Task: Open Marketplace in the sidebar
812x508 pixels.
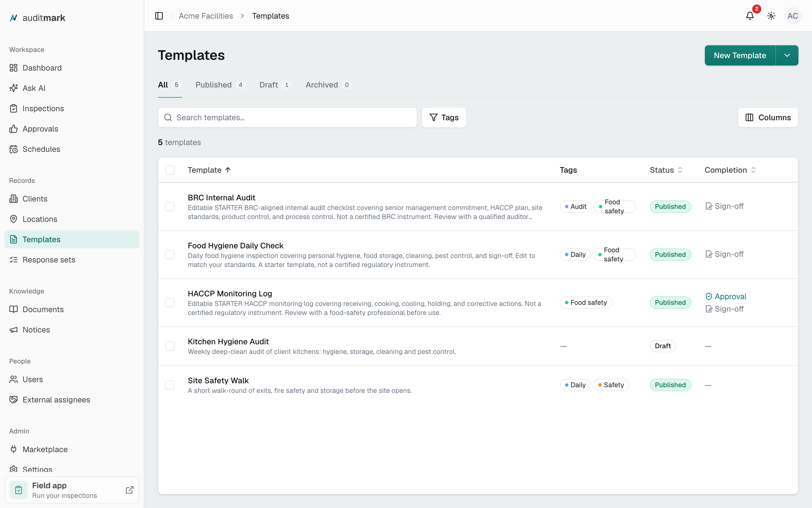Action: 72,450
